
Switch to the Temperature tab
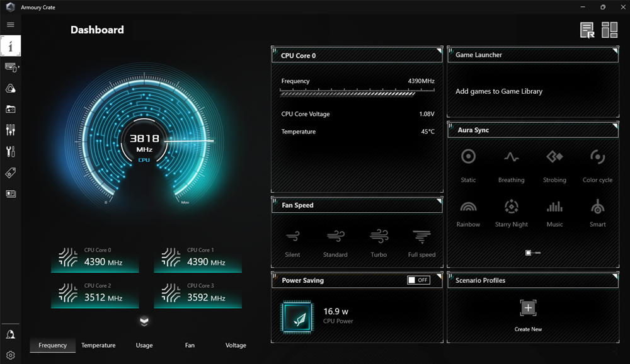(98, 345)
